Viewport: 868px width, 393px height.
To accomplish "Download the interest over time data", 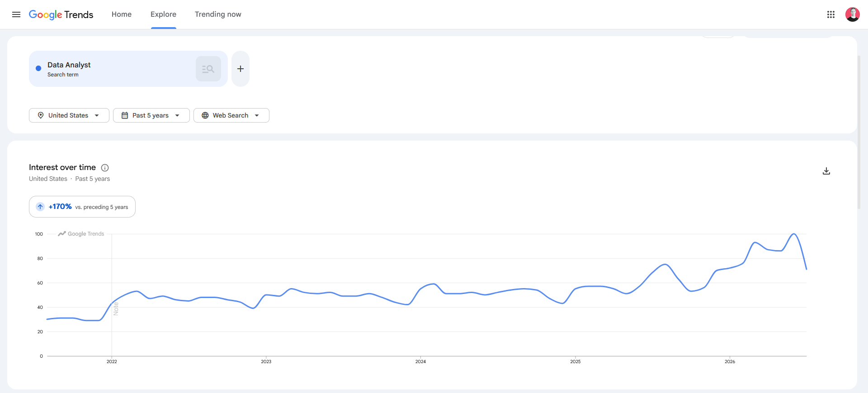I will click(x=826, y=171).
